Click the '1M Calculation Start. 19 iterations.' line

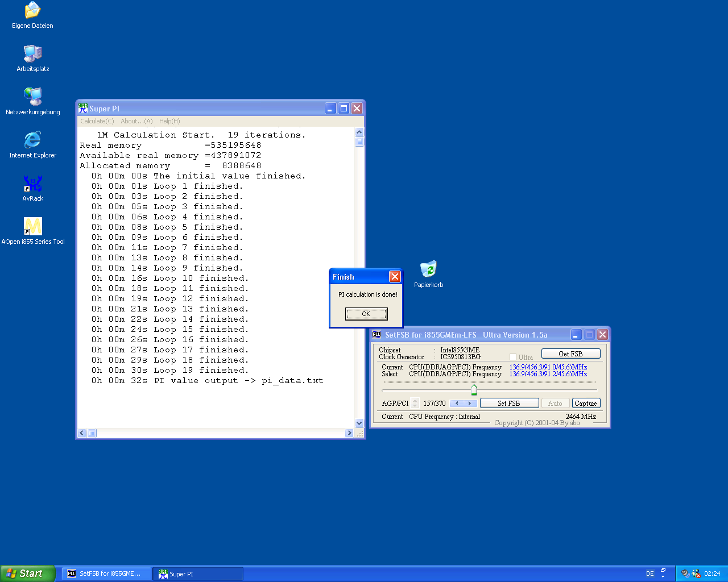click(x=201, y=135)
